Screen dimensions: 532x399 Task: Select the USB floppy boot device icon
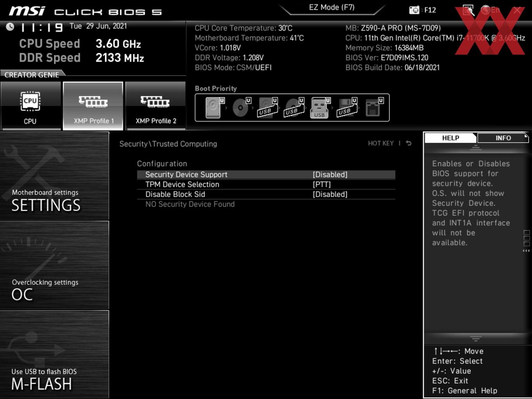(347, 108)
